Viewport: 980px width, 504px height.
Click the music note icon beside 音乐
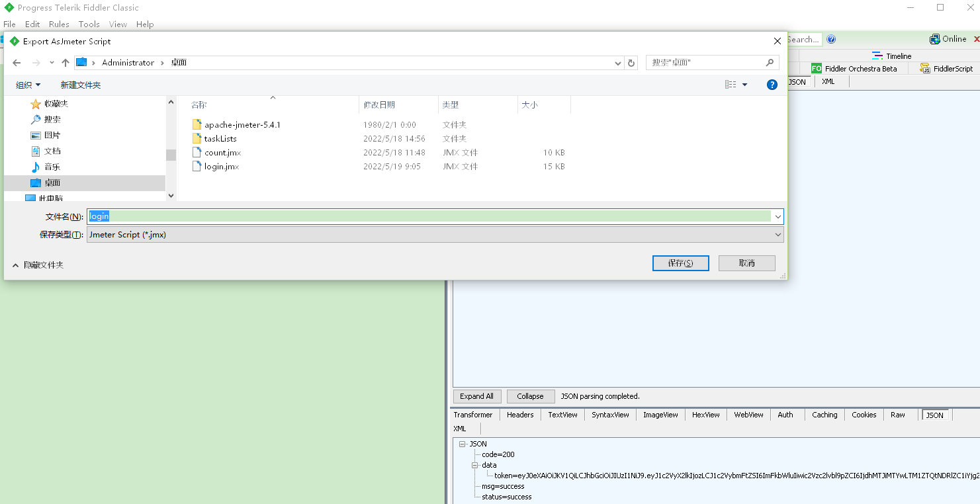[x=36, y=167]
